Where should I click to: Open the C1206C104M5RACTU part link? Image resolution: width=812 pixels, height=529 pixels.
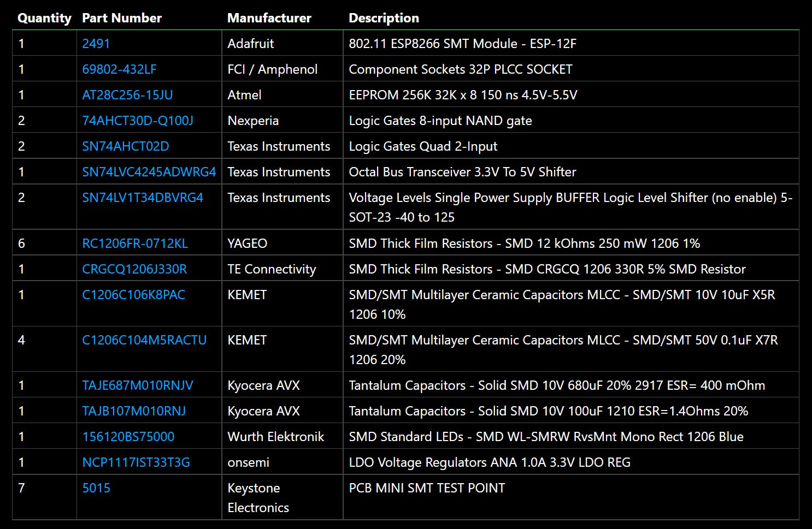144,340
